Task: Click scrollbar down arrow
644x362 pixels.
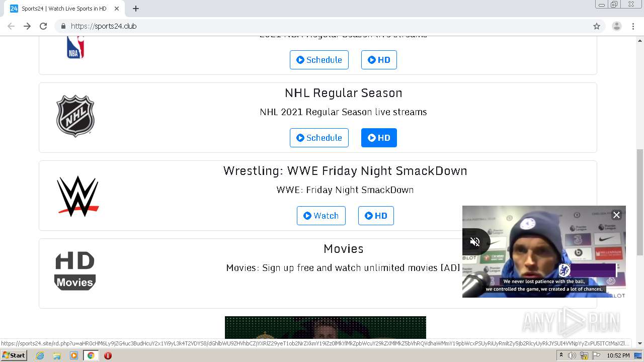Action: [640, 343]
